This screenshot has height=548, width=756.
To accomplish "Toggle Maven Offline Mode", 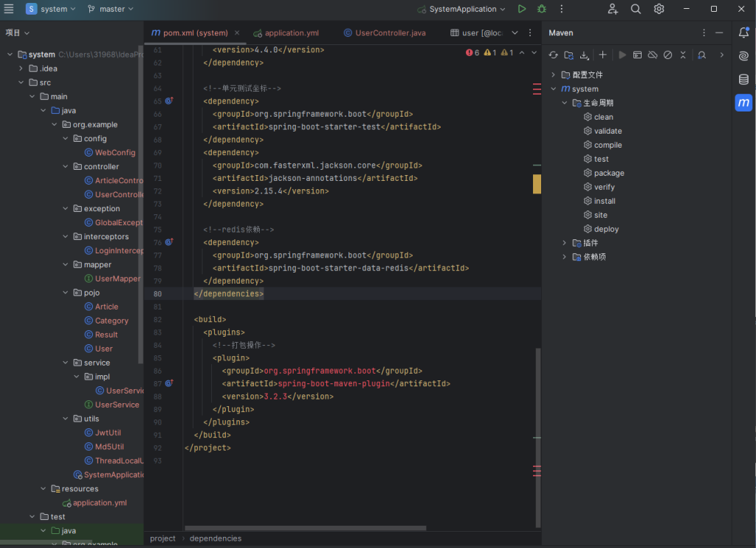I will [653, 55].
